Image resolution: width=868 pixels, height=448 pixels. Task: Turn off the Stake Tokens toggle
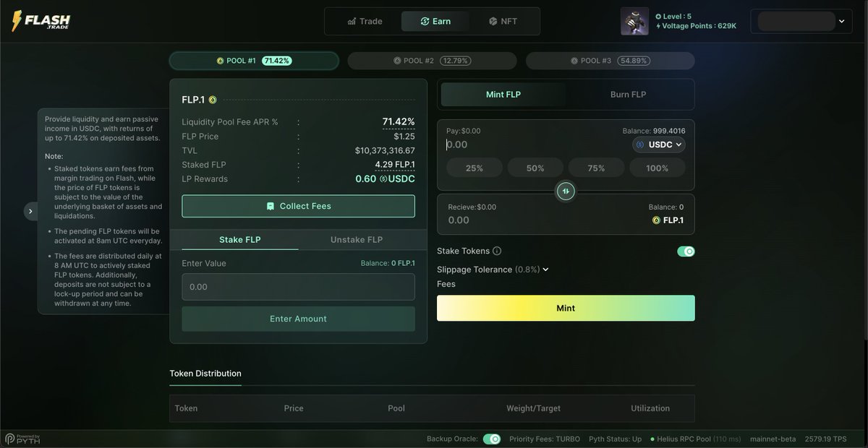pos(686,251)
